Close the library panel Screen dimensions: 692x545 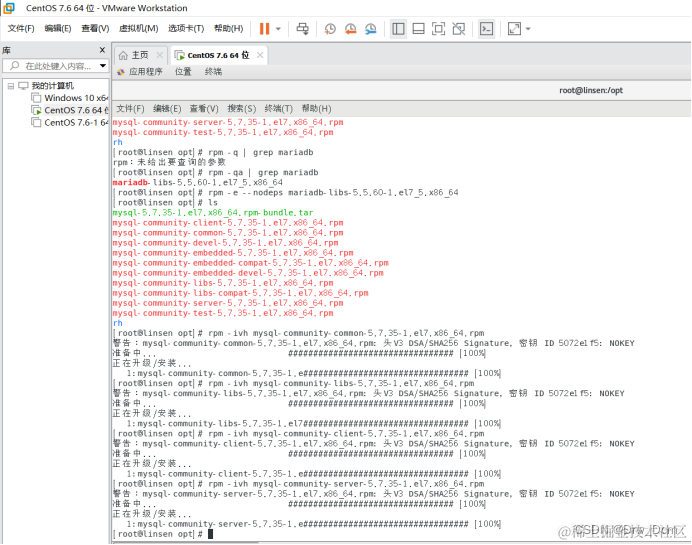tap(102, 50)
